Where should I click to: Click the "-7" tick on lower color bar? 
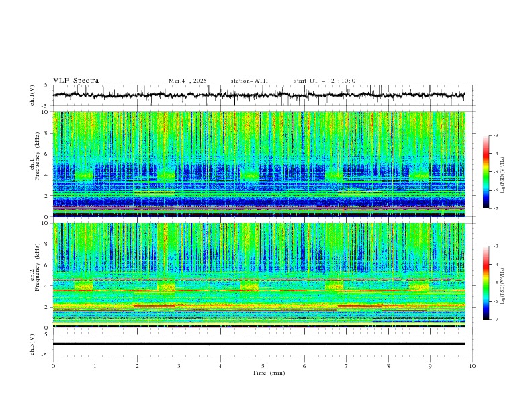click(495, 320)
